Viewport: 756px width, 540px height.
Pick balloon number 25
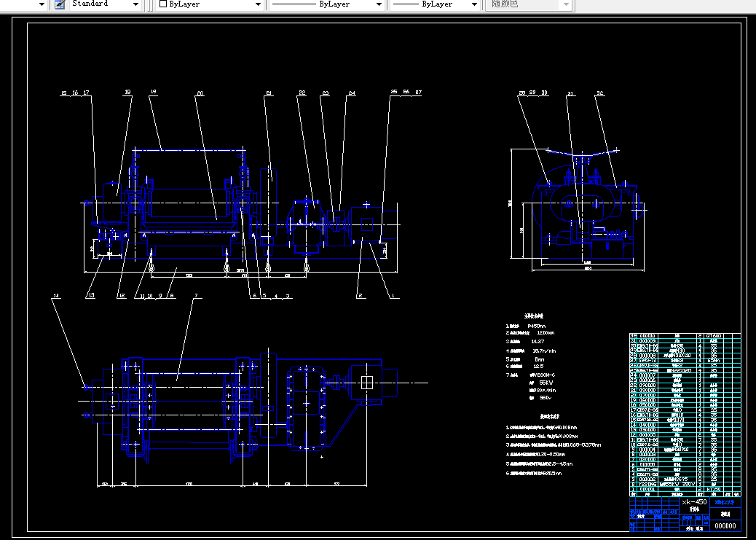tap(394, 92)
